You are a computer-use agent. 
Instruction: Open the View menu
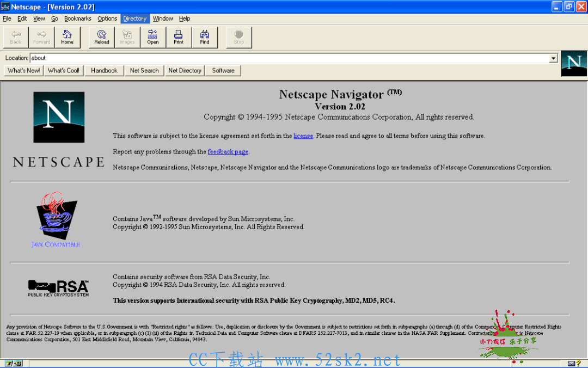(39, 19)
